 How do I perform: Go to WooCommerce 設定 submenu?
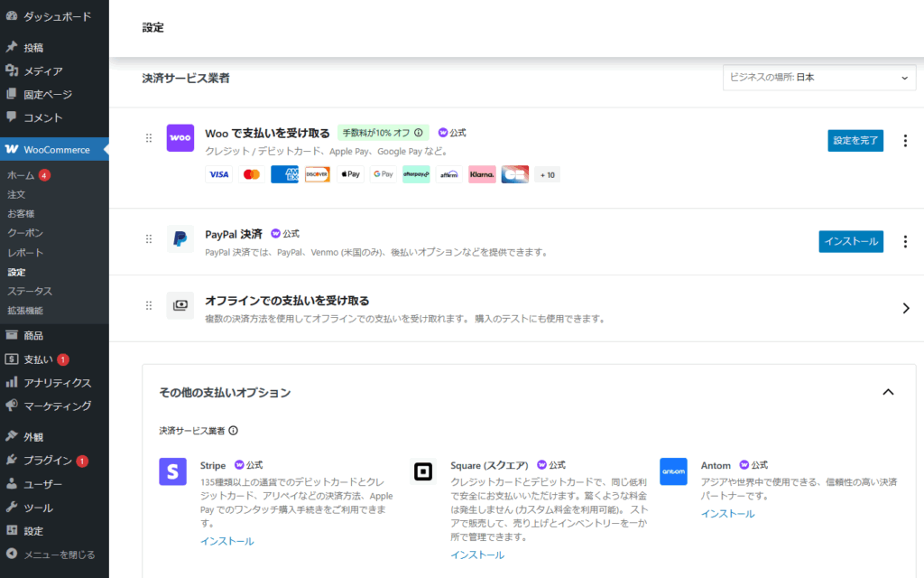tap(16, 272)
